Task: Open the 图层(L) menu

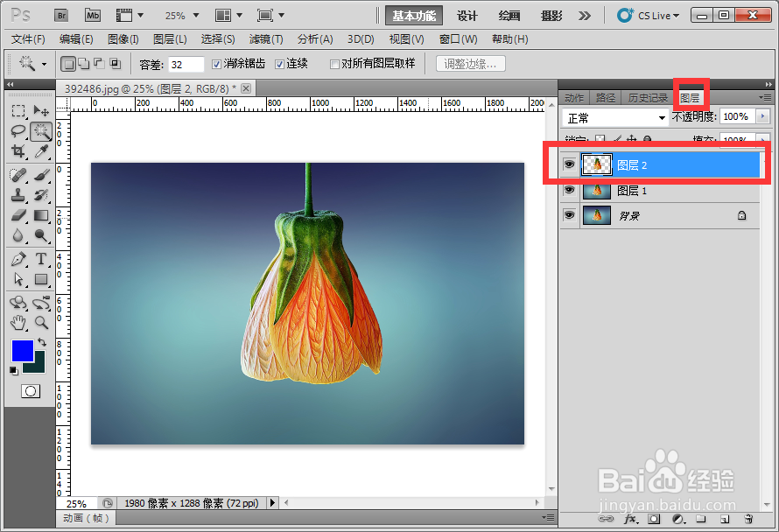Action: pos(170,39)
